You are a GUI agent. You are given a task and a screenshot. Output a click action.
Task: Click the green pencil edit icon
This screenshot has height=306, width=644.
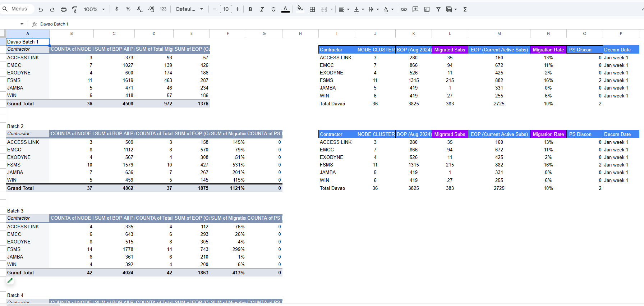[10, 280]
